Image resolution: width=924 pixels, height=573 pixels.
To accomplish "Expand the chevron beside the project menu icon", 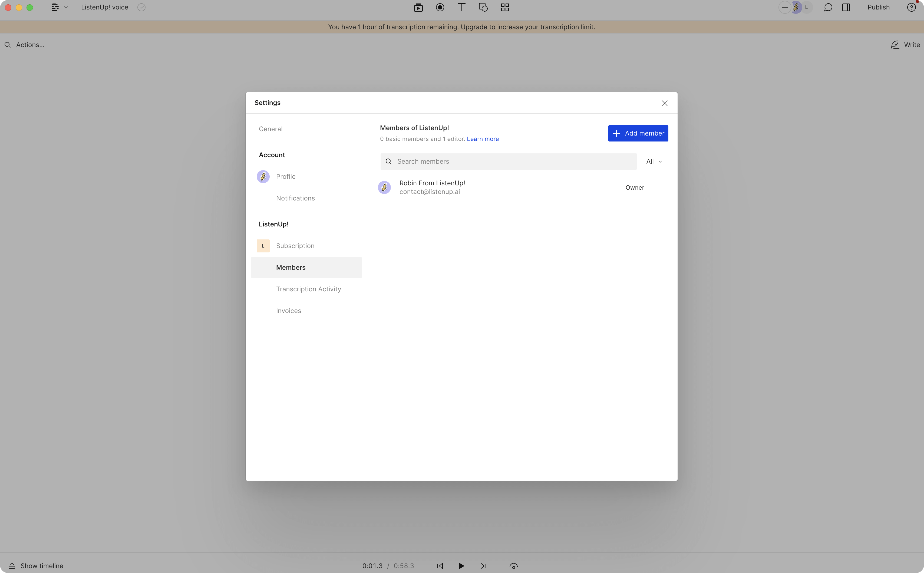I will [66, 7].
